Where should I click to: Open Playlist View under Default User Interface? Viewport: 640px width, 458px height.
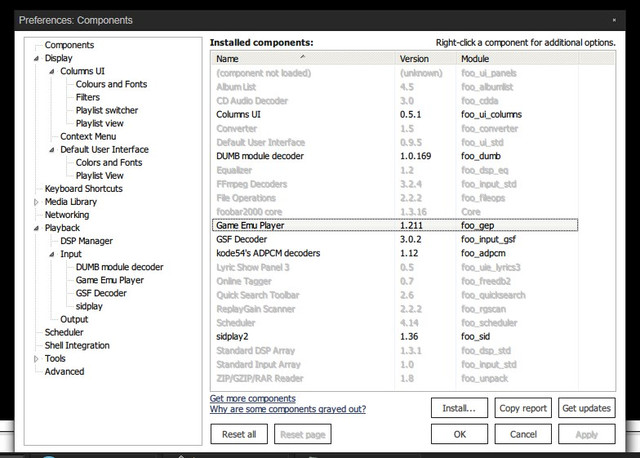(100, 176)
